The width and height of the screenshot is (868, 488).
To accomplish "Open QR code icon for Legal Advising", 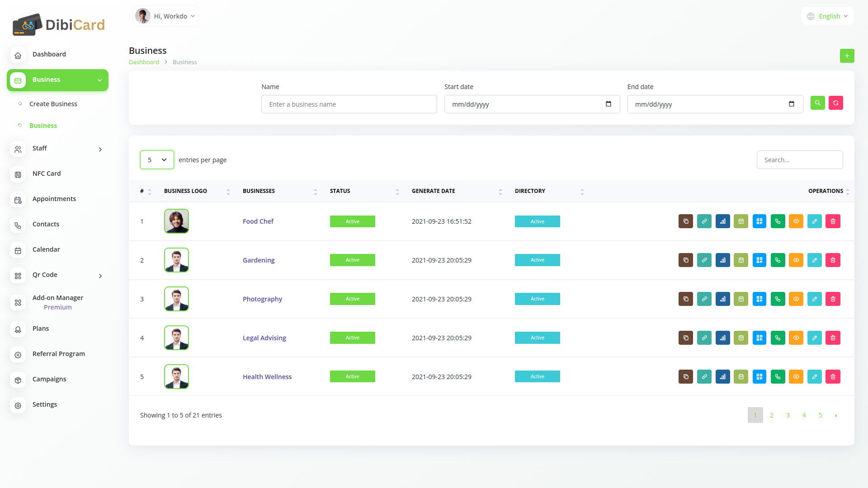I will (x=759, y=338).
